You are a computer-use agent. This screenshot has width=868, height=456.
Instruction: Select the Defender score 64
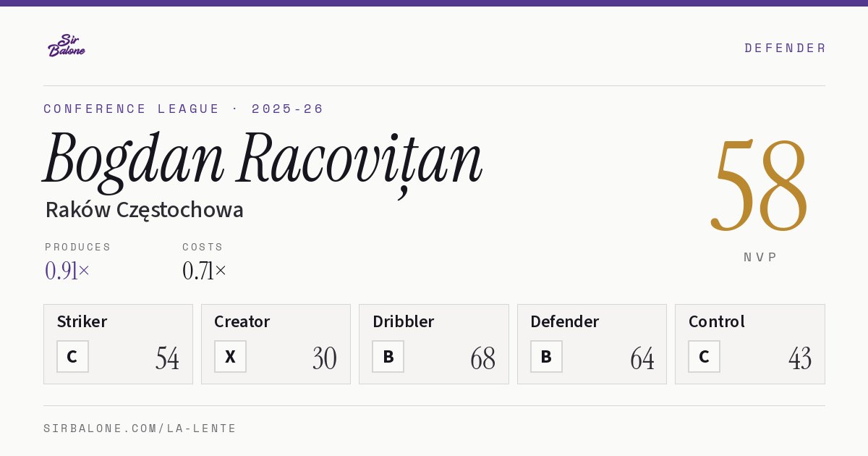point(642,358)
